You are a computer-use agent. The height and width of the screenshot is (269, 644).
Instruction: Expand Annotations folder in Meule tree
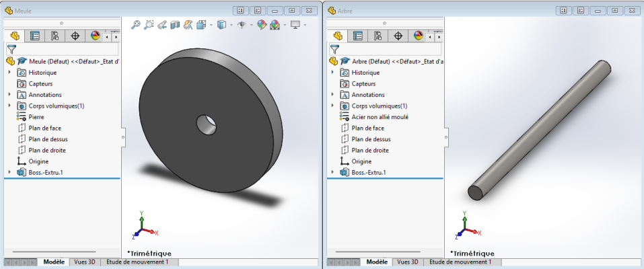pyautogui.click(x=9, y=94)
